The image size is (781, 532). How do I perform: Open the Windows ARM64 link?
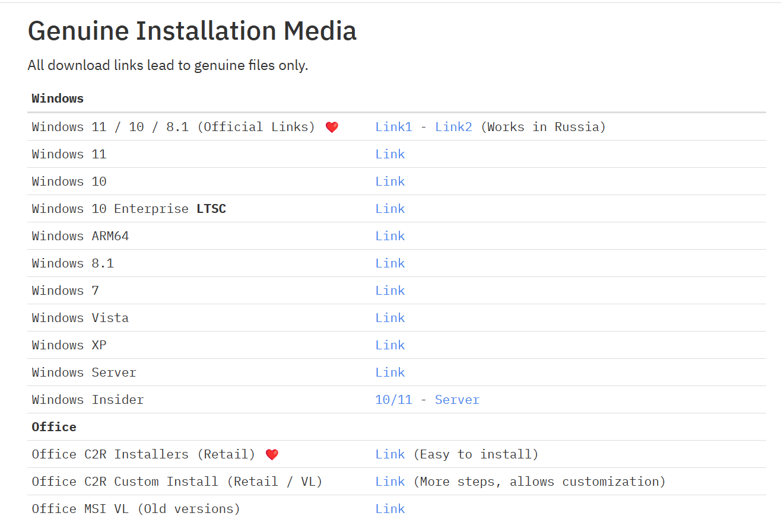tap(390, 236)
